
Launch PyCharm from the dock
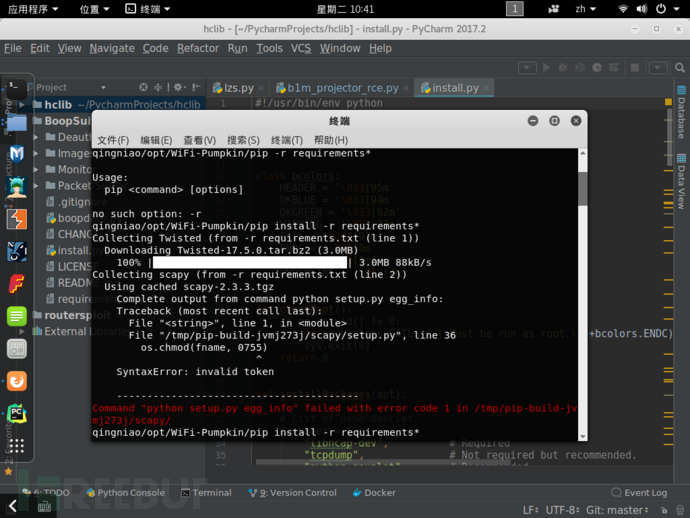(x=17, y=414)
